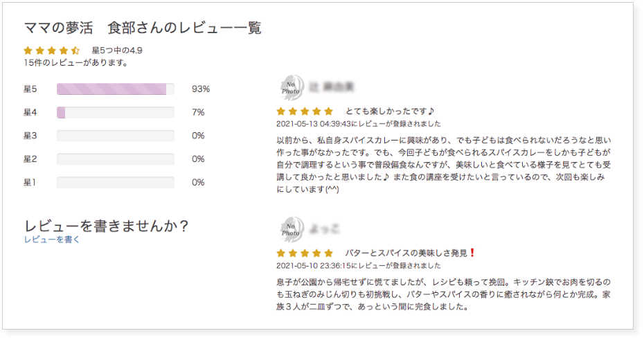
Task: Click the red exclamation mark in review title
Action: [472, 253]
